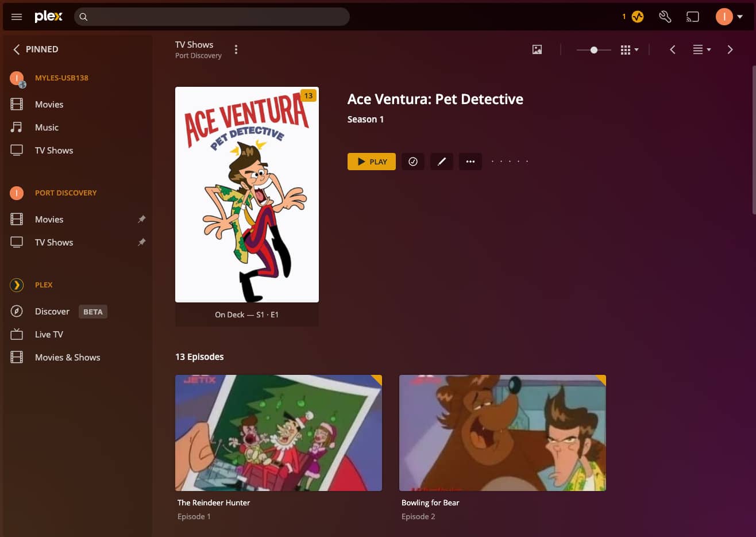This screenshot has width=756, height=537.
Task: Open the account avatar menu
Action: click(x=729, y=17)
